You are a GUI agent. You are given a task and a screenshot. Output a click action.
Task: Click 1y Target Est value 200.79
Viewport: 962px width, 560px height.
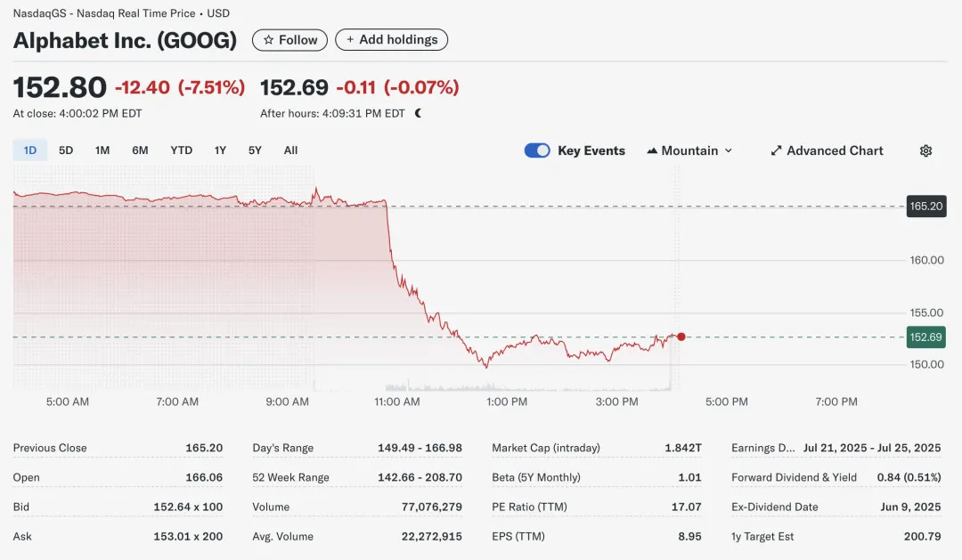click(x=922, y=536)
